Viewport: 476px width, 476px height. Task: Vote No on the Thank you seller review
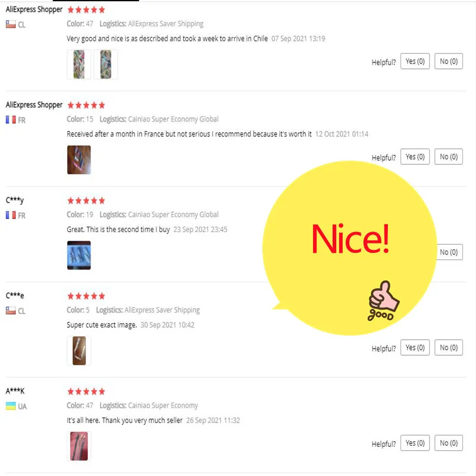click(449, 443)
